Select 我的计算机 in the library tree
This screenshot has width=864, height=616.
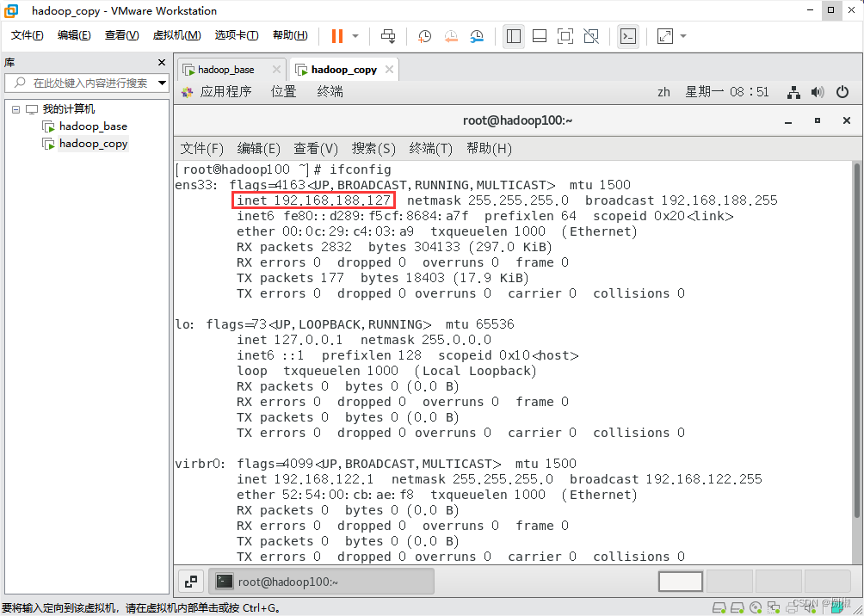[69, 109]
